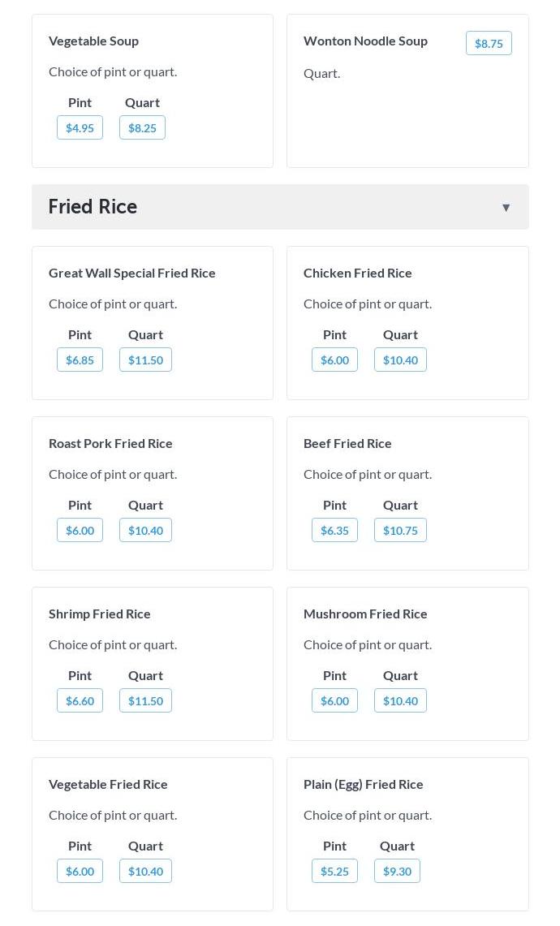
Task: Choose Great Wall Special Fried Rice quart $11.50
Action: click(x=145, y=360)
